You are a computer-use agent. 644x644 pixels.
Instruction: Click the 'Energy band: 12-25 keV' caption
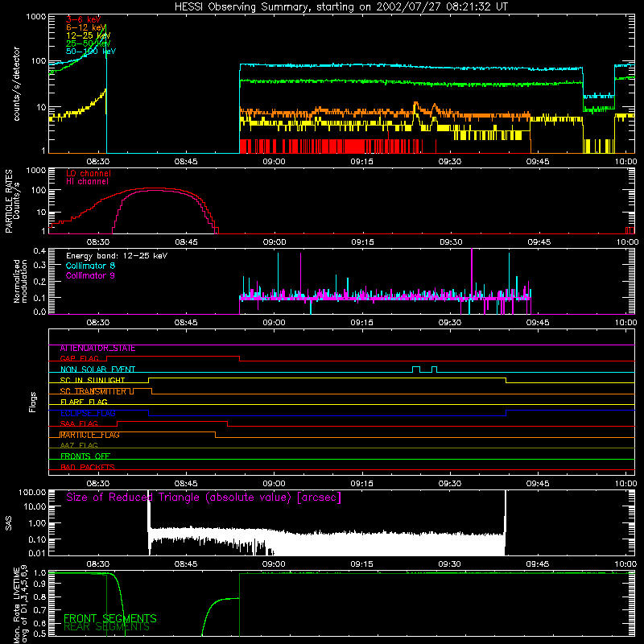[x=117, y=256]
